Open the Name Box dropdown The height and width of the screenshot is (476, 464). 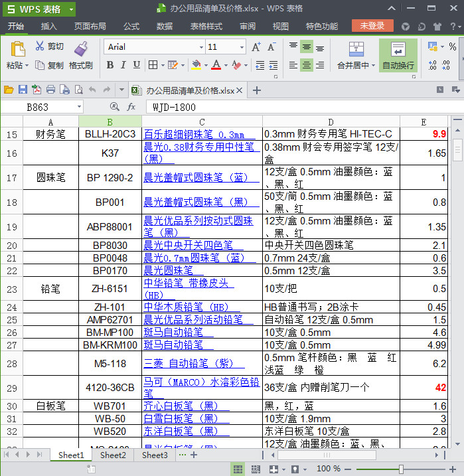click(79, 107)
